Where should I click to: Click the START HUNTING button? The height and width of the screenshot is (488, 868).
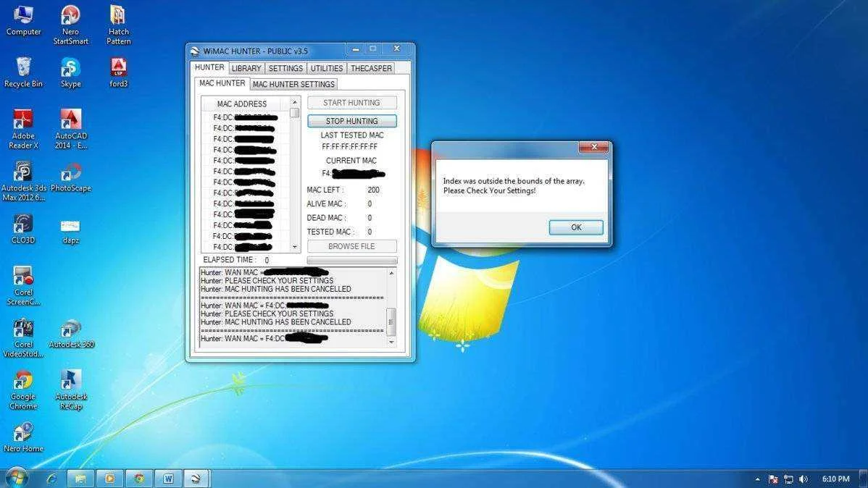352,102
